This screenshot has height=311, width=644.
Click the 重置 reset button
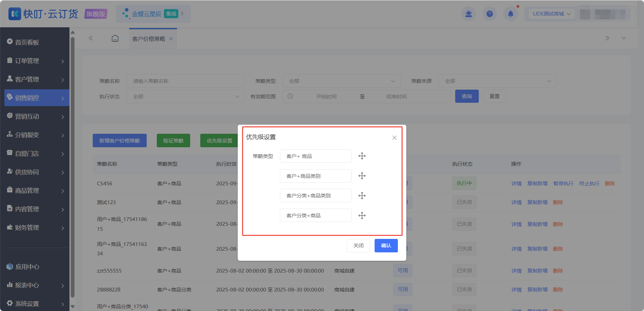coord(495,96)
